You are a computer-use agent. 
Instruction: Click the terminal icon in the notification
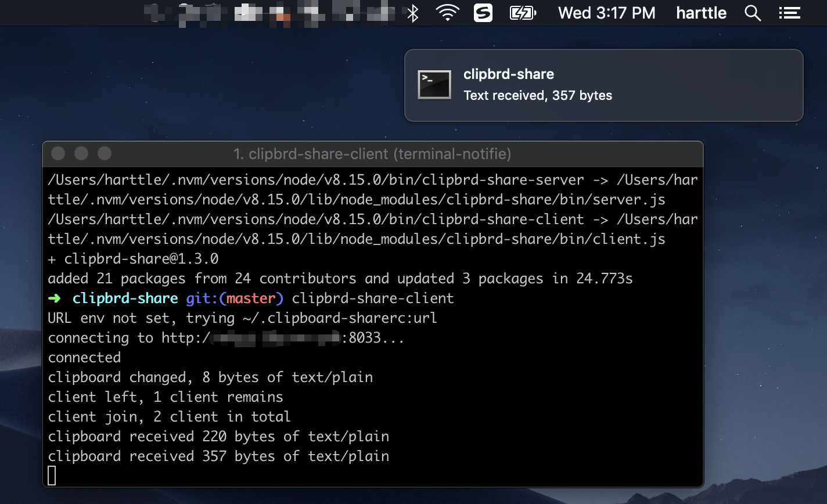coord(434,85)
